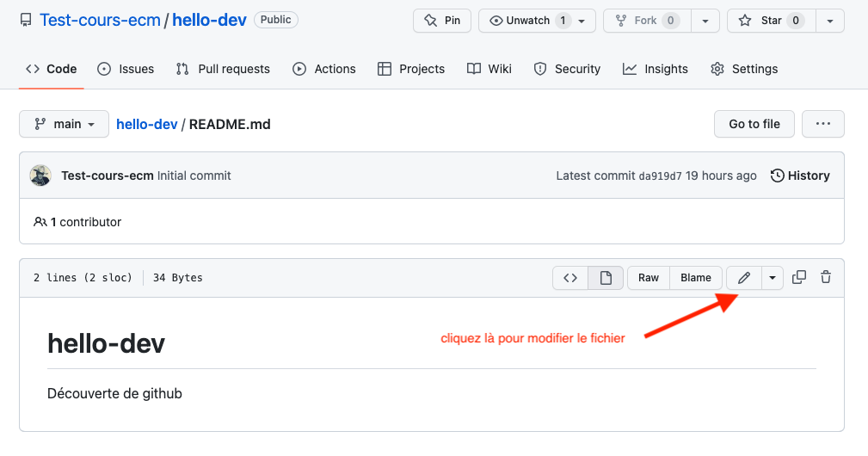Open the main branch selector dropdown
This screenshot has width=868, height=456.
coord(64,124)
